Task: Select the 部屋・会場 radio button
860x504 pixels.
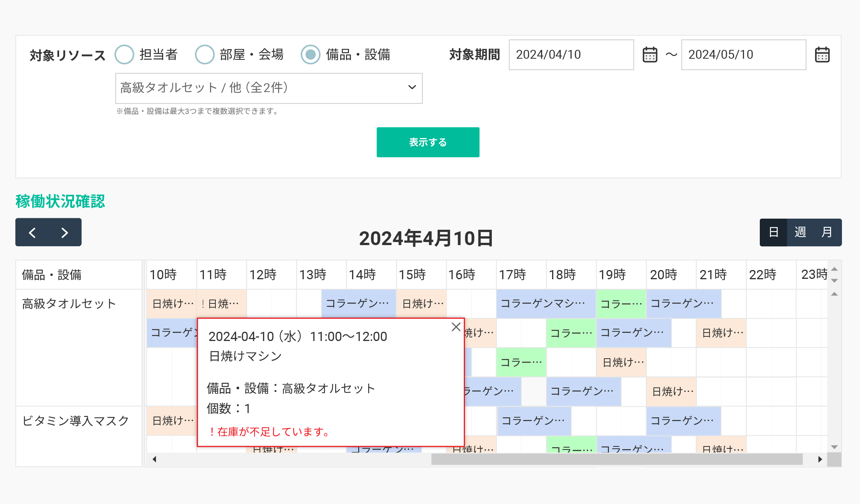Action: tap(205, 54)
